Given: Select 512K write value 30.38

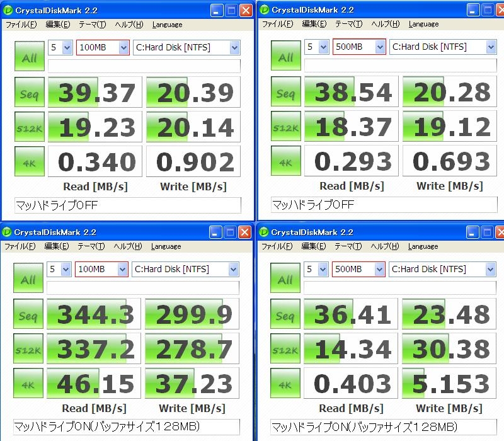Looking at the screenshot, I should tap(449, 348).
